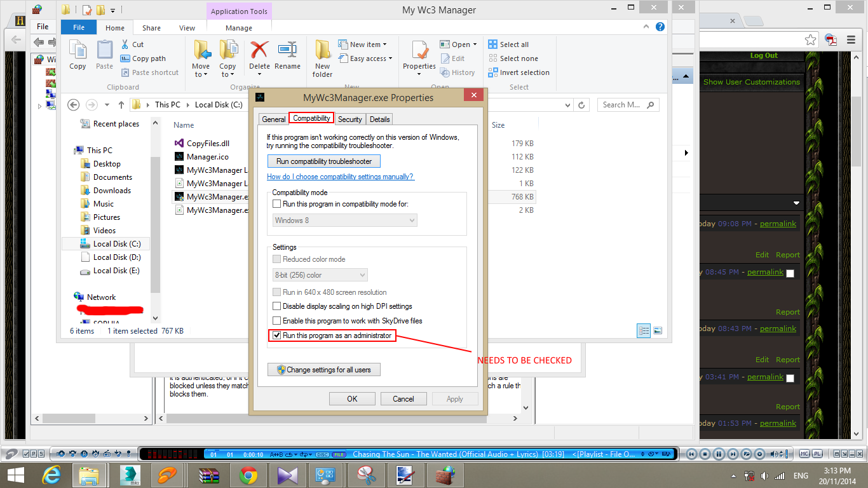Viewport: 868px width, 488px height.
Task: Click Log Out link in browser
Action: click(x=764, y=55)
